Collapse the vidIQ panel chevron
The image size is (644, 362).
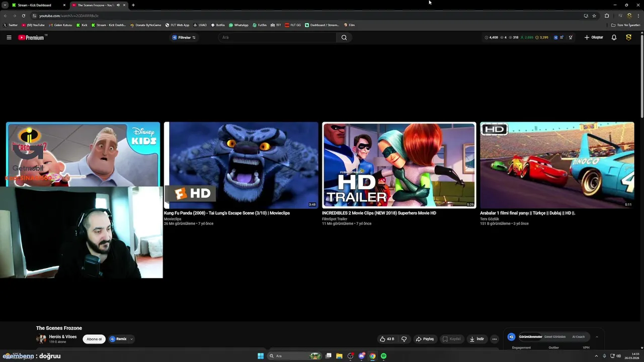tap(597, 337)
